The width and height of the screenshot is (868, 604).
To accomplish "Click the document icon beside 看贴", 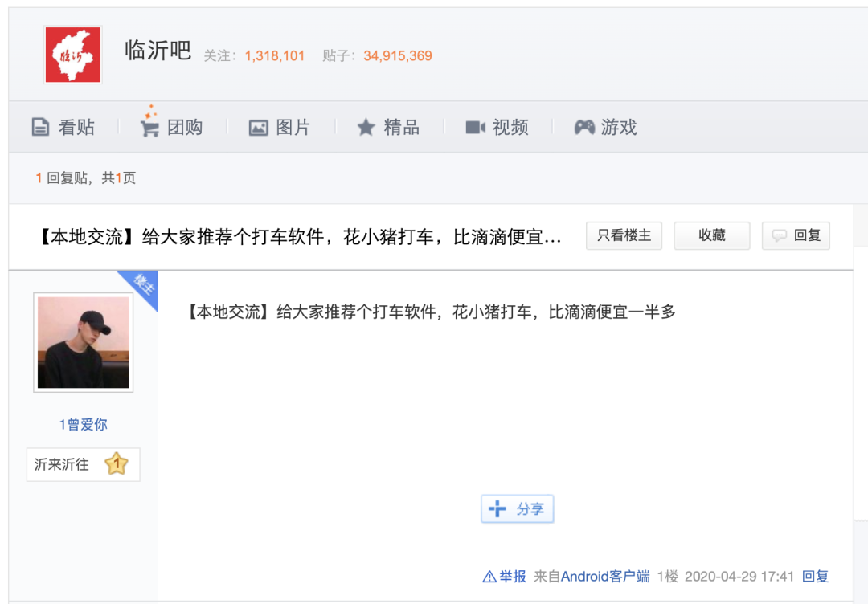I will [40, 127].
